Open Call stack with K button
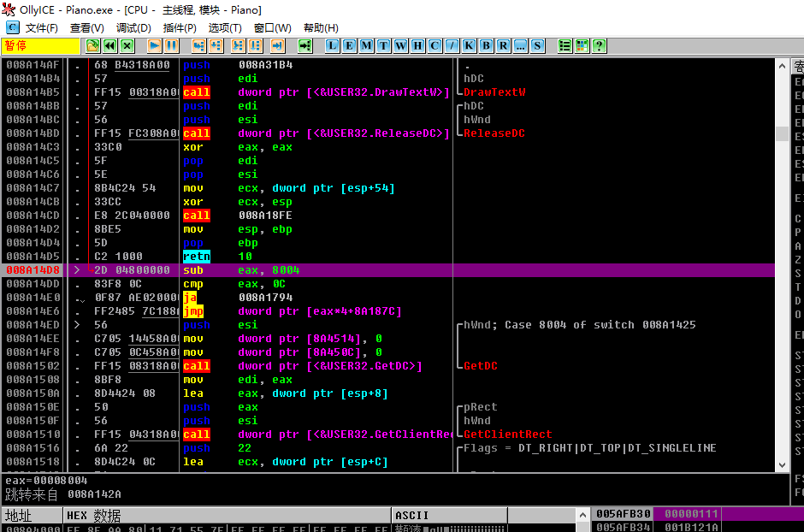This screenshot has width=804, height=532. pyautogui.click(x=470, y=46)
